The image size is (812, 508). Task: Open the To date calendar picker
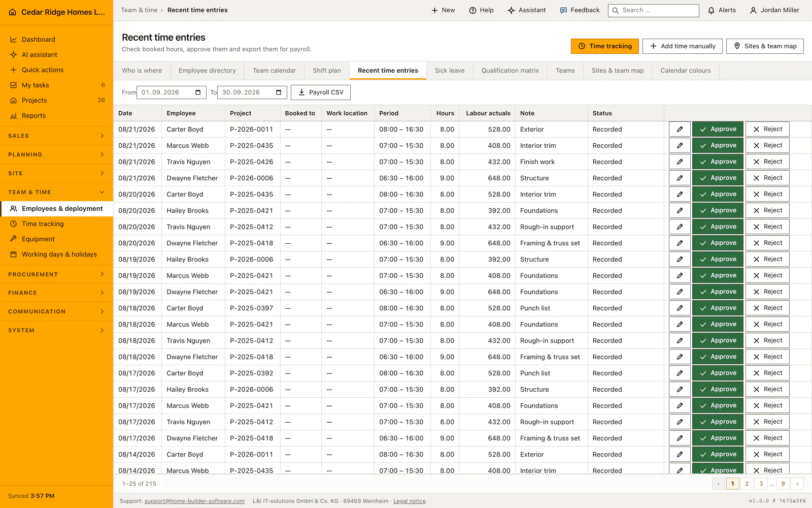279,92
